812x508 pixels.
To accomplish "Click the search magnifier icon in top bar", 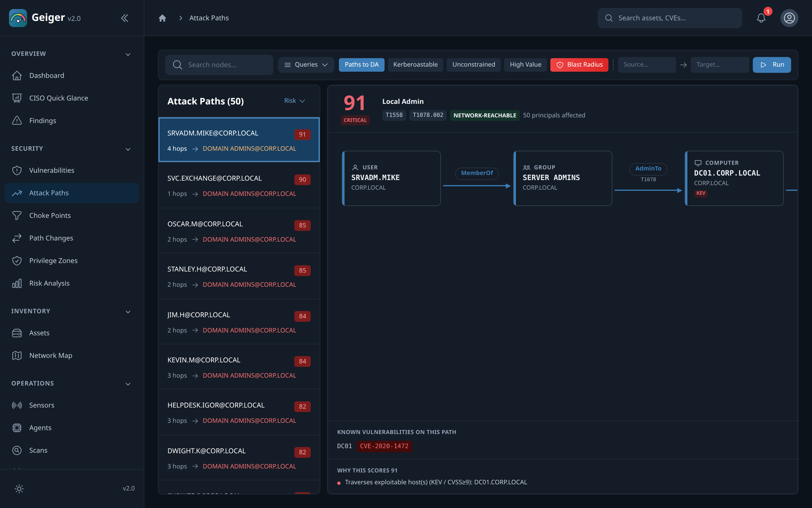I will [x=609, y=18].
